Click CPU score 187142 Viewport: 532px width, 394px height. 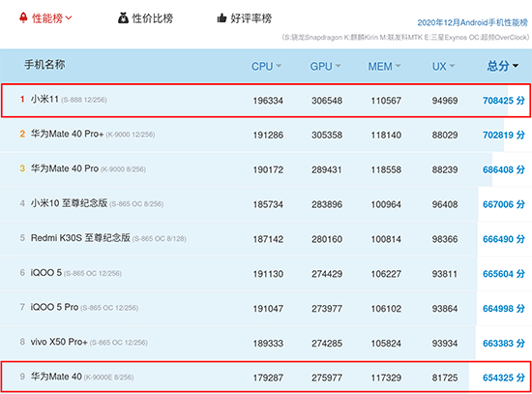click(x=268, y=239)
